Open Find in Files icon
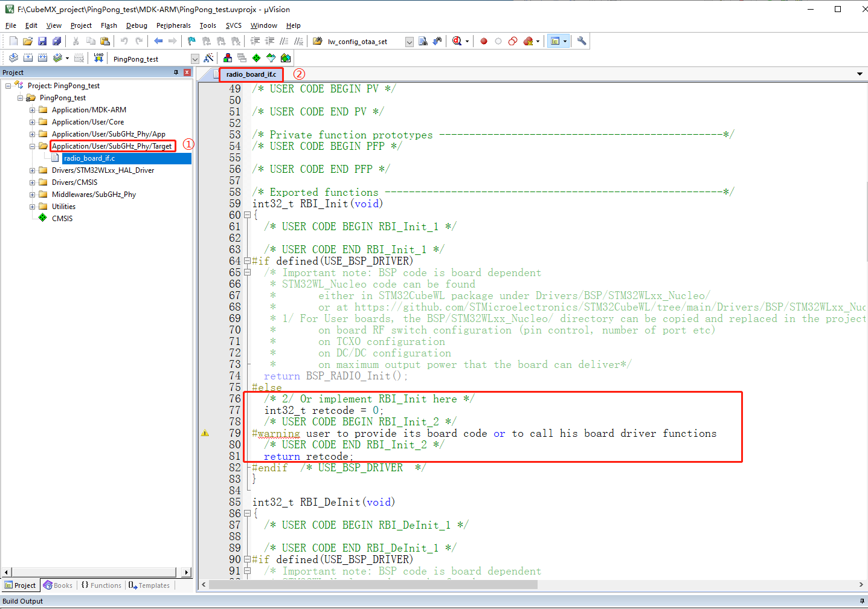Image resolution: width=868 pixels, height=609 pixels. pyautogui.click(x=318, y=41)
